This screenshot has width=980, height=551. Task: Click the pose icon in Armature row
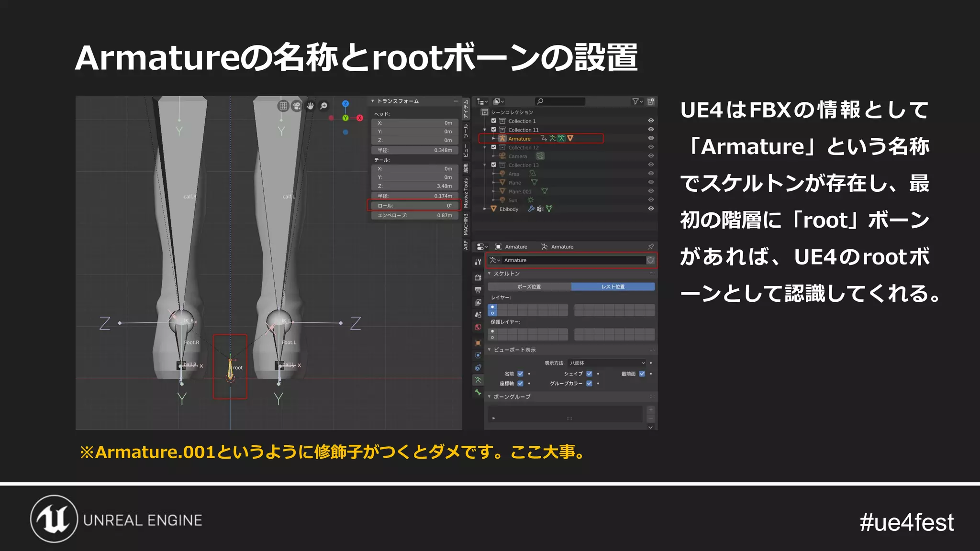click(561, 138)
